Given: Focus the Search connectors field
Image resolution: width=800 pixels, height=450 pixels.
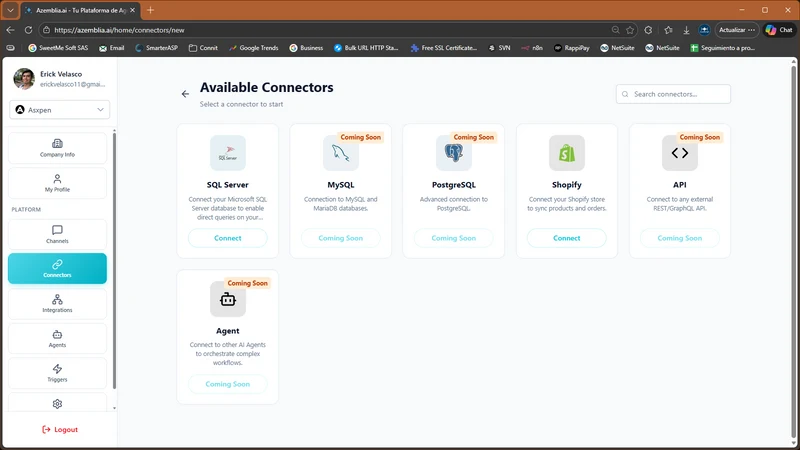Looking at the screenshot, I should 673,94.
